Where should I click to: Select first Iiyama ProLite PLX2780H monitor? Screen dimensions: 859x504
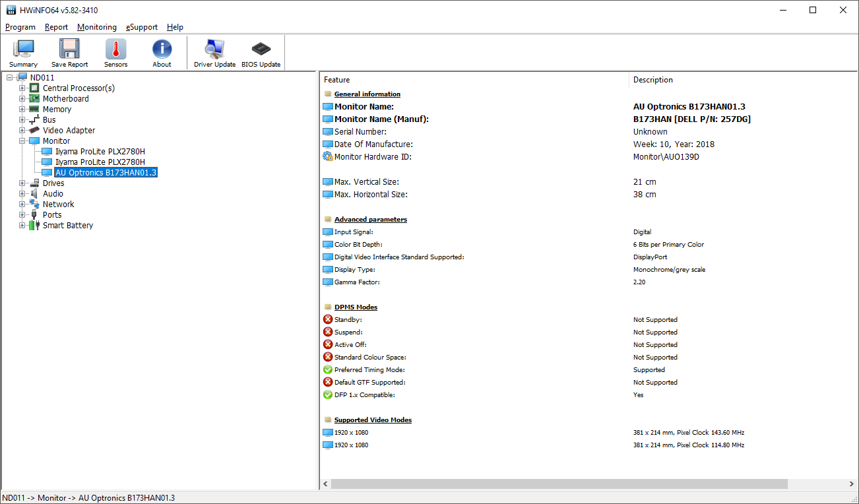[100, 152]
